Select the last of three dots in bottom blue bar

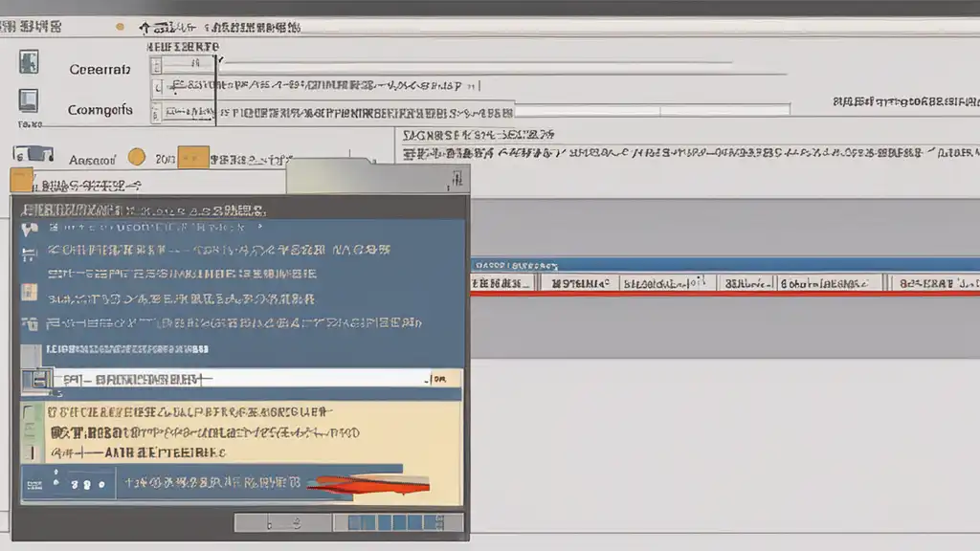(x=101, y=485)
